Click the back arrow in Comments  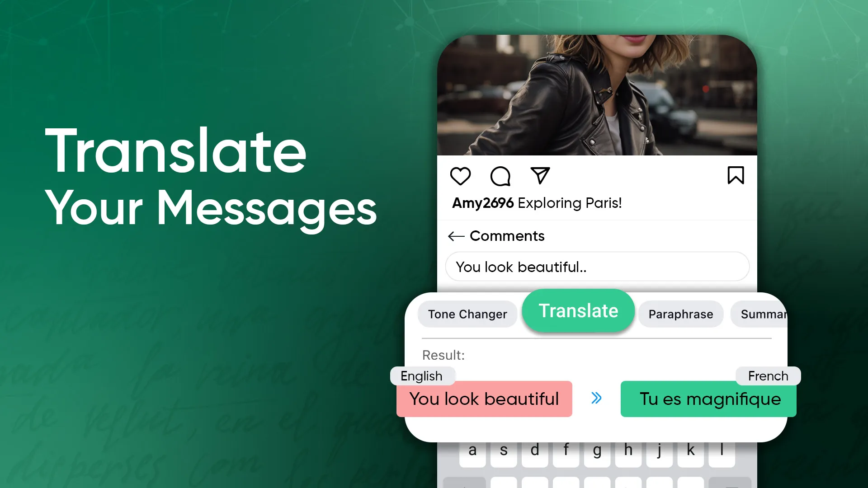(x=455, y=235)
